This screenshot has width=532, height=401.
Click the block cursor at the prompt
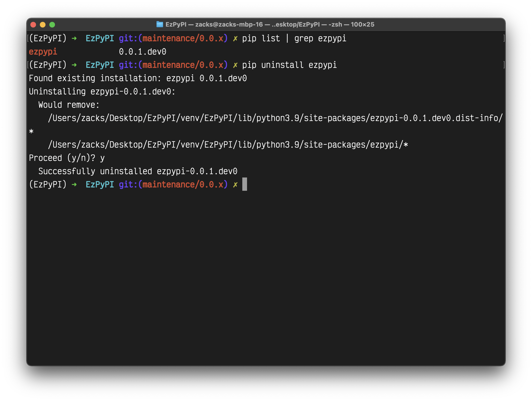[244, 184]
